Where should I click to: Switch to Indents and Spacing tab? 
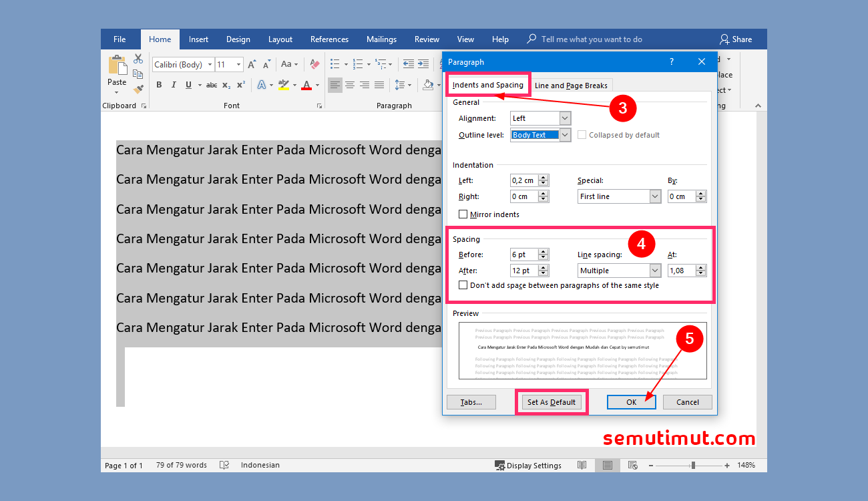[x=488, y=85]
